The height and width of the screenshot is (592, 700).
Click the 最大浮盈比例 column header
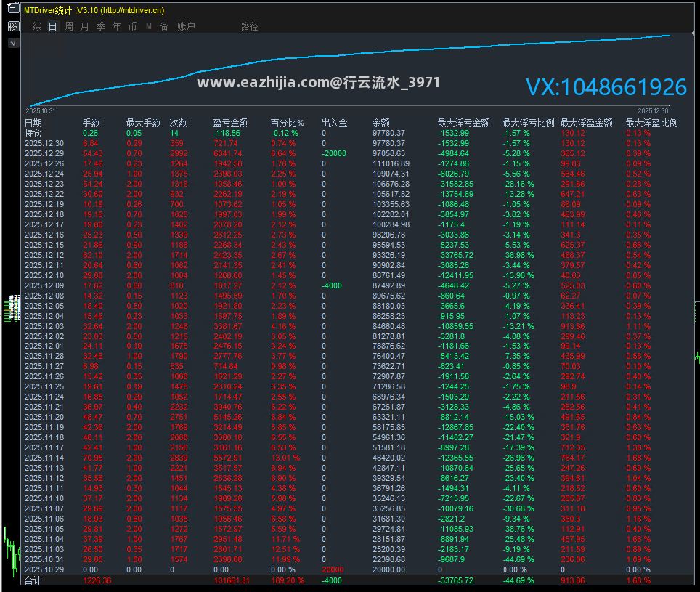click(652, 123)
